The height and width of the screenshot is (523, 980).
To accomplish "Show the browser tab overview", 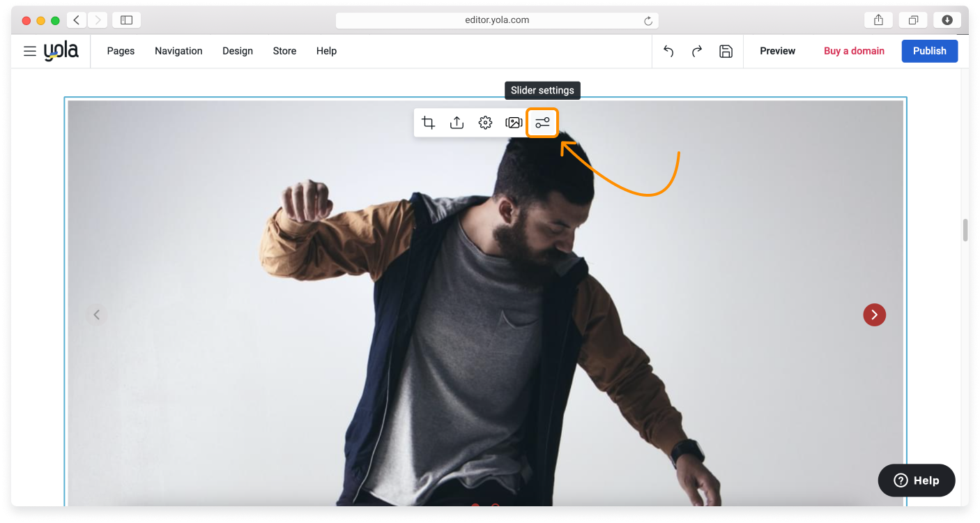I will click(x=913, y=20).
